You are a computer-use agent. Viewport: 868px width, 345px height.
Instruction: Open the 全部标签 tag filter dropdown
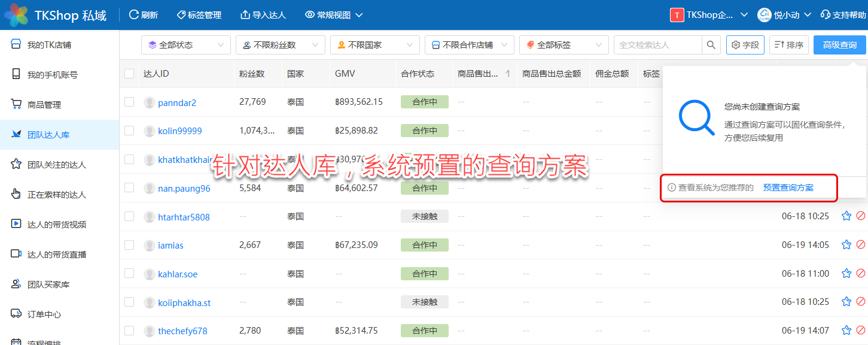coord(564,45)
